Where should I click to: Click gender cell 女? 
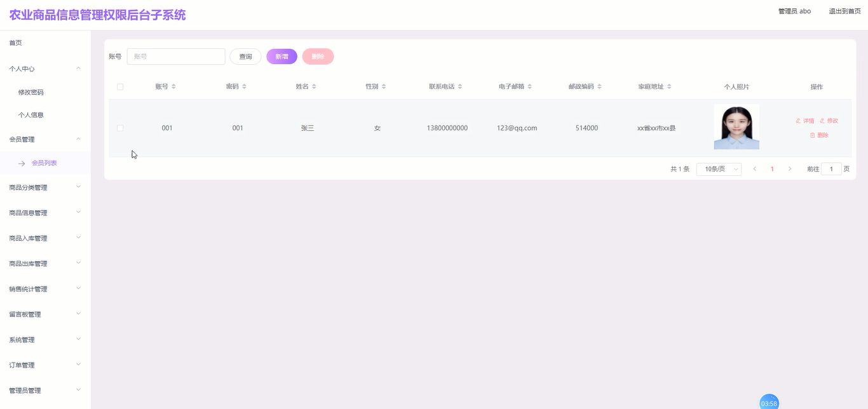click(x=377, y=128)
